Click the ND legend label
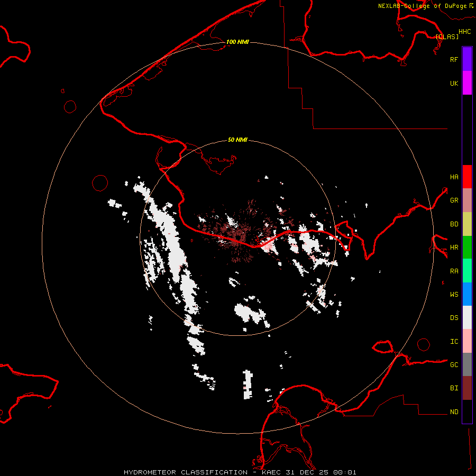Screen dimensions: 476x476 (454, 411)
